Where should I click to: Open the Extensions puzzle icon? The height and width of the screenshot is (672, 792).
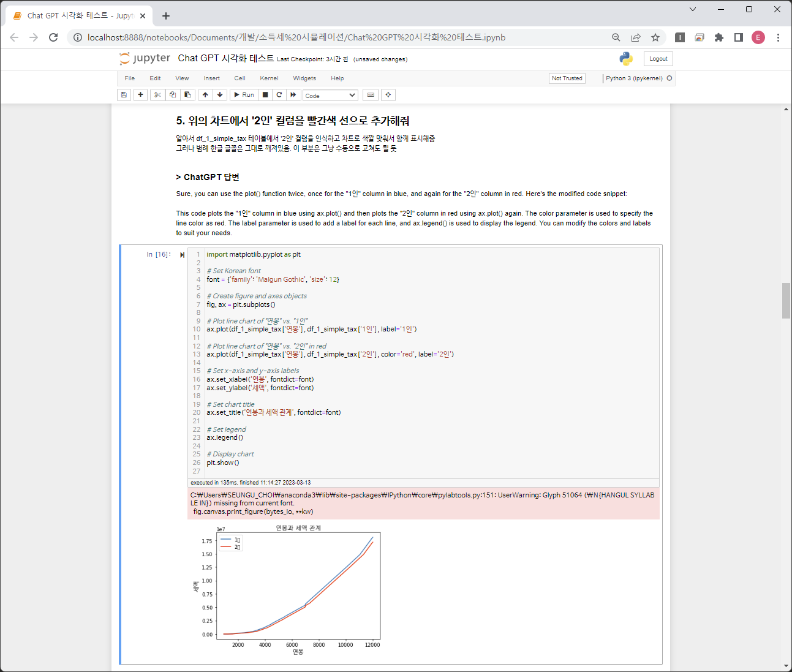tap(719, 37)
